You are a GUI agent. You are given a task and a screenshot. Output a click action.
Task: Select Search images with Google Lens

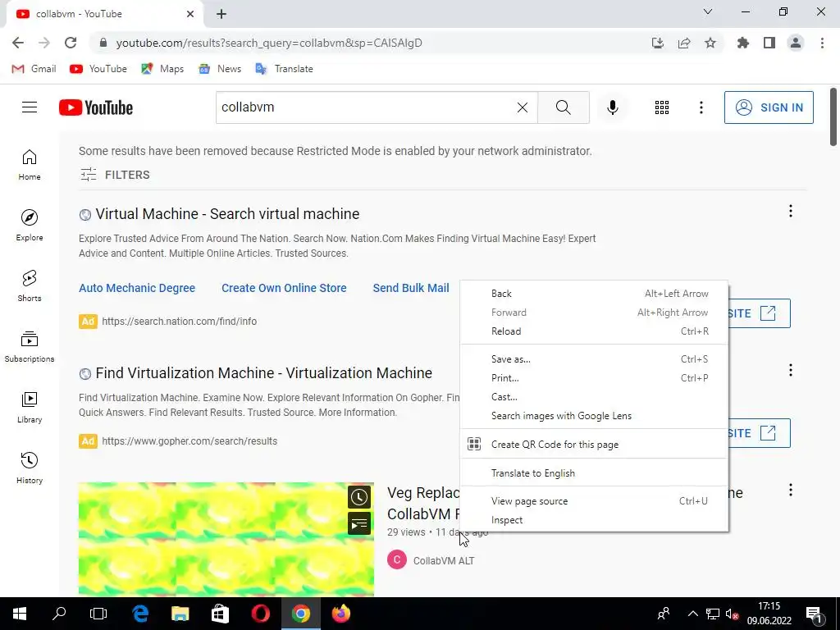[x=594, y=416]
